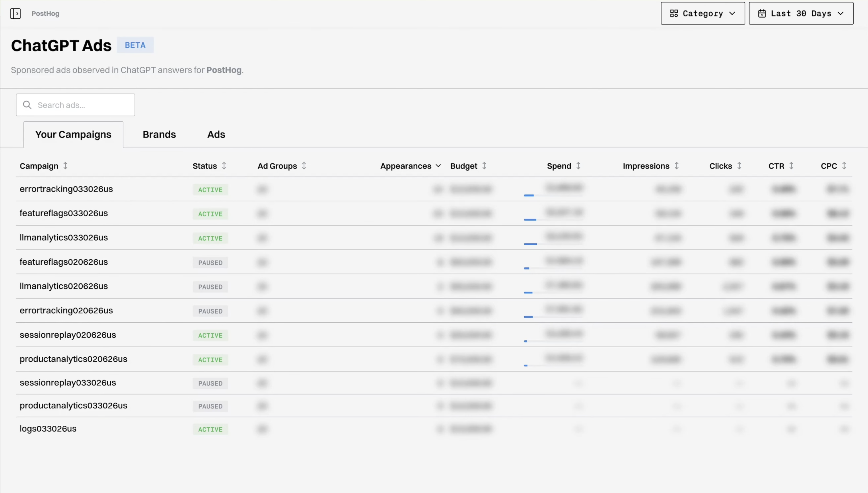Sort by CPC column arrows

pyautogui.click(x=844, y=166)
